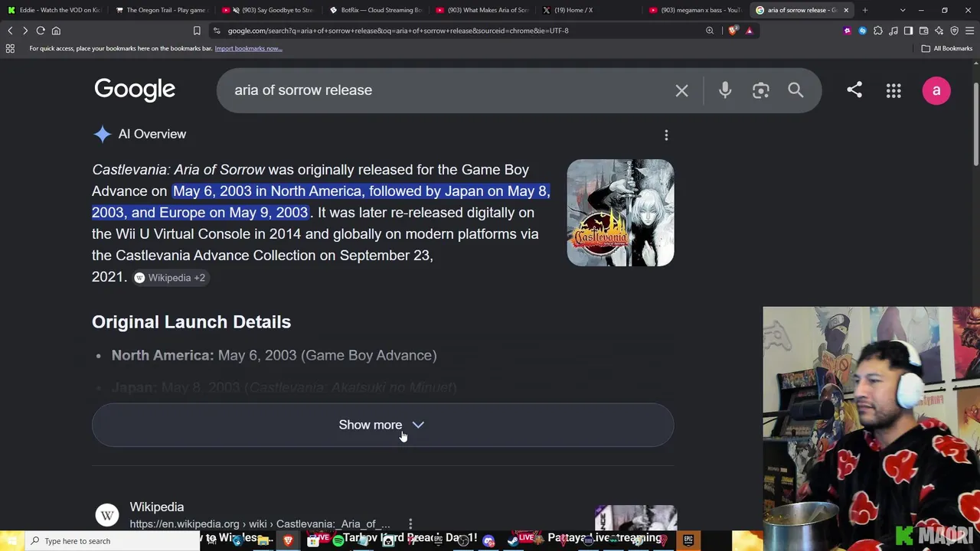Start a voice search with the microphone
Image resolution: width=980 pixels, height=551 pixels.
click(725, 90)
